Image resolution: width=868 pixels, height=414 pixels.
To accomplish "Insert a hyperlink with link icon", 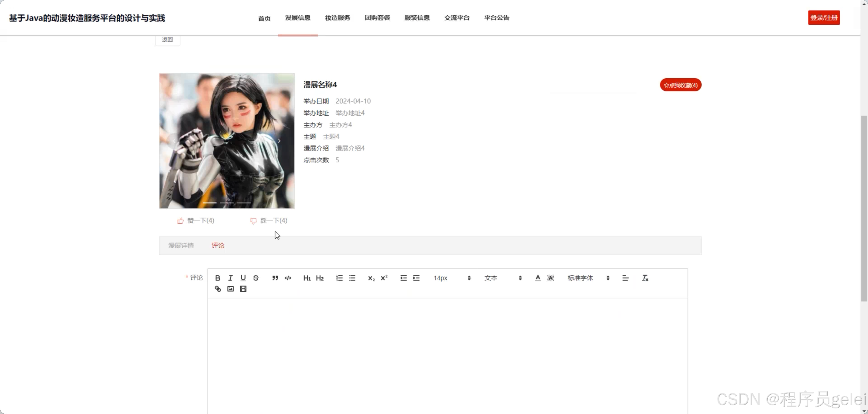I will 218,289.
